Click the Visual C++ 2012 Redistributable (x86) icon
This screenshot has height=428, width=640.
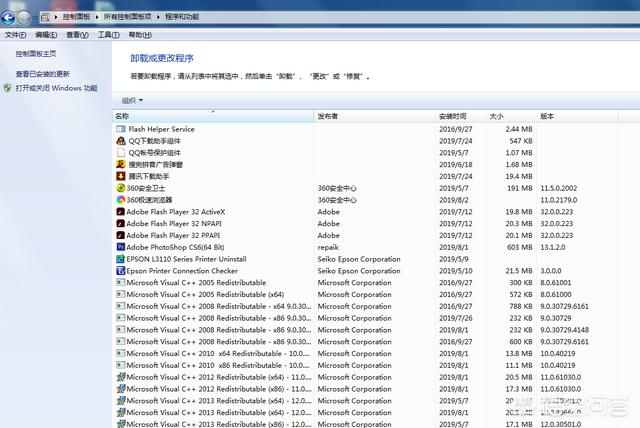click(x=120, y=389)
